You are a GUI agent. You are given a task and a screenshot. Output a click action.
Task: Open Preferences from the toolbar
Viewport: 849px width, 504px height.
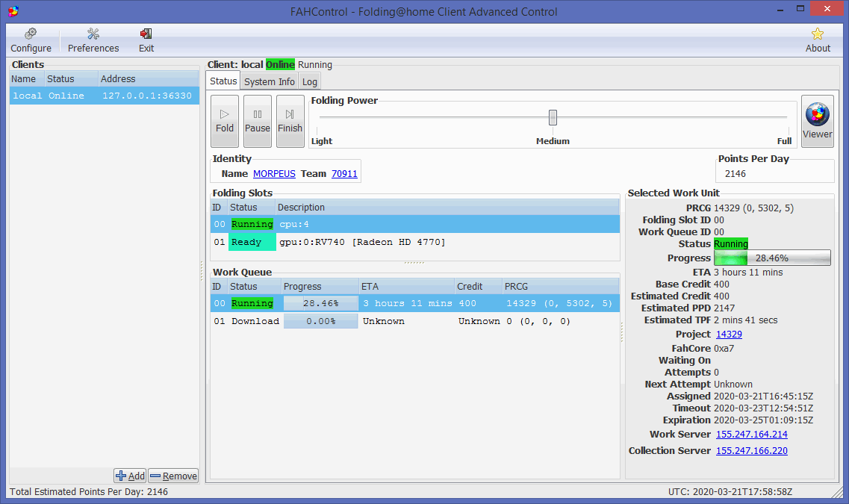point(93,40)
